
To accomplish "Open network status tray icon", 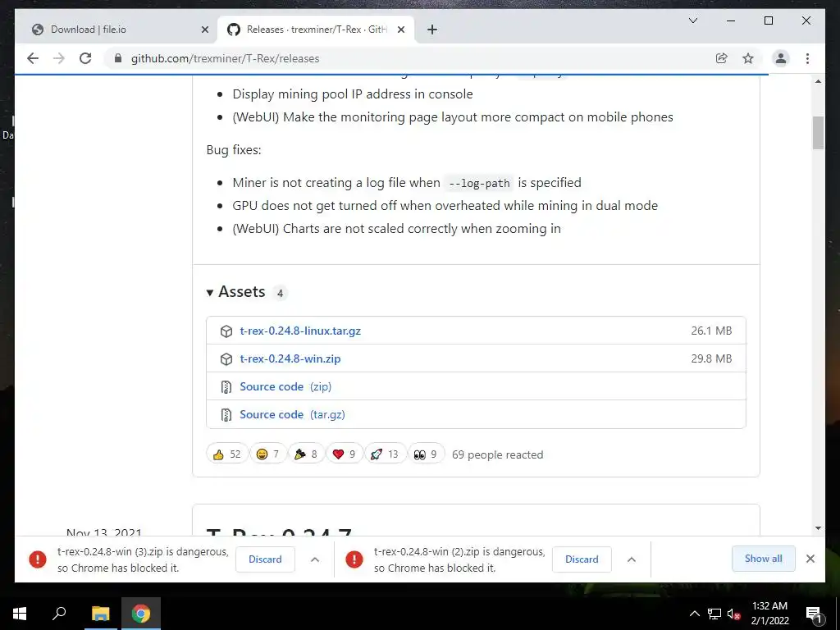I will click(714, 614).
